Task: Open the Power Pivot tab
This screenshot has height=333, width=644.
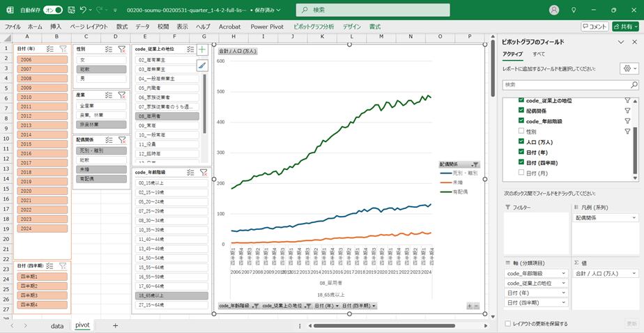Action: coord(268,26)
